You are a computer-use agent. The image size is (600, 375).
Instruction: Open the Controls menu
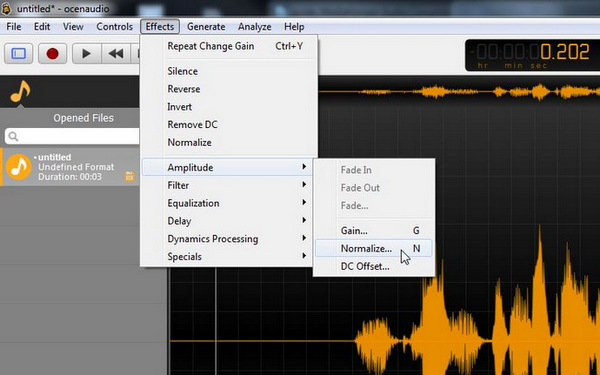click(x=114, y=27)
